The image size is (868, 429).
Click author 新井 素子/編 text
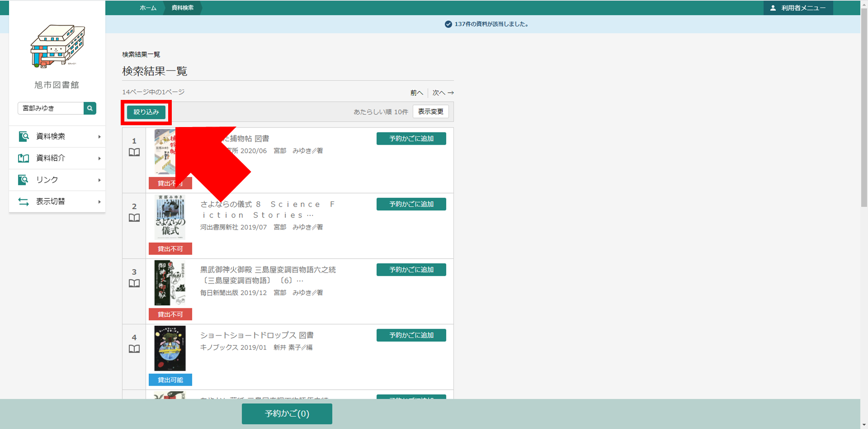point(293,348)
